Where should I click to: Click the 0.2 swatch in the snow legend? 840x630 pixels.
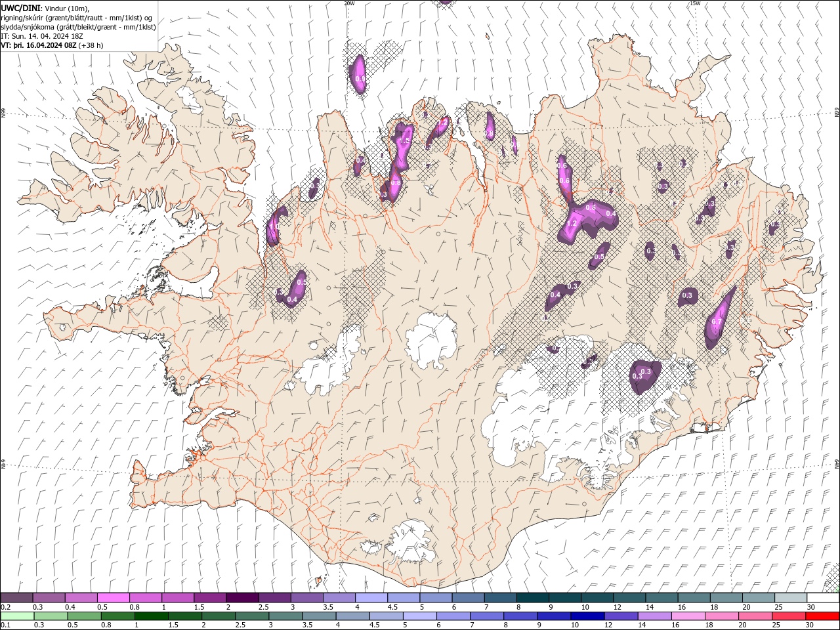[x=16, y=598]
